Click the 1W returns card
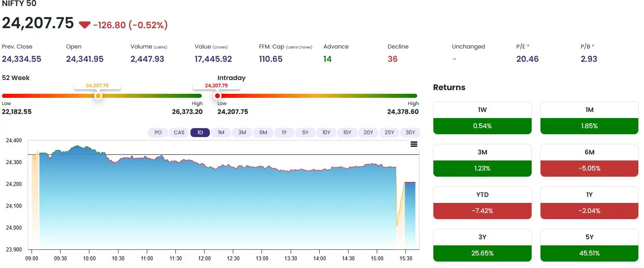Screen dimensions: 644x268 pos(482,118)
